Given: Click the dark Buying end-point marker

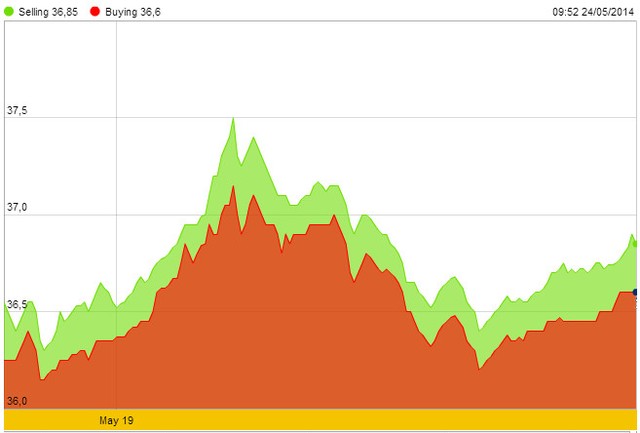Looking at the screenshot, I should click(636, 291).
